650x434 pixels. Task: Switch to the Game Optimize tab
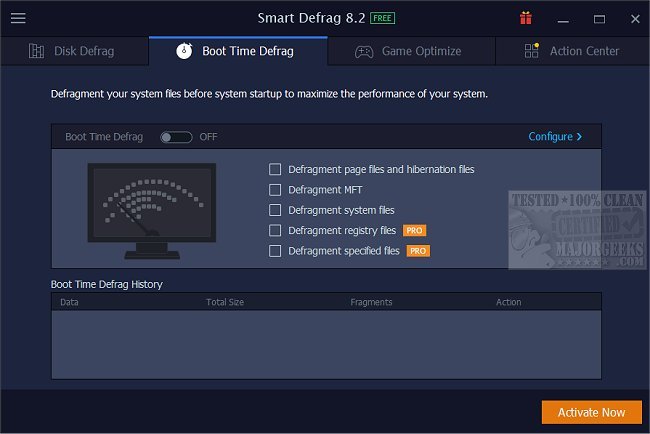click(421, 51)
